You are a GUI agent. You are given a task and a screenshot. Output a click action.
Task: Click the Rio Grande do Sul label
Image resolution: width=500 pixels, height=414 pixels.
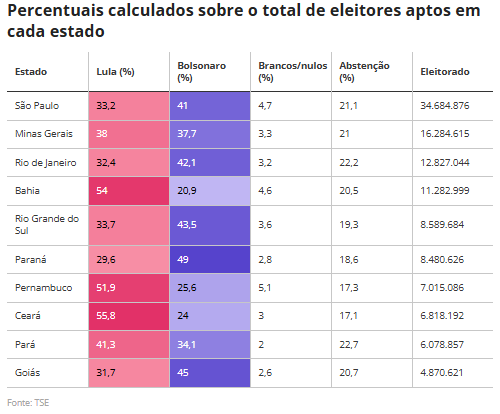coord(47,225)
